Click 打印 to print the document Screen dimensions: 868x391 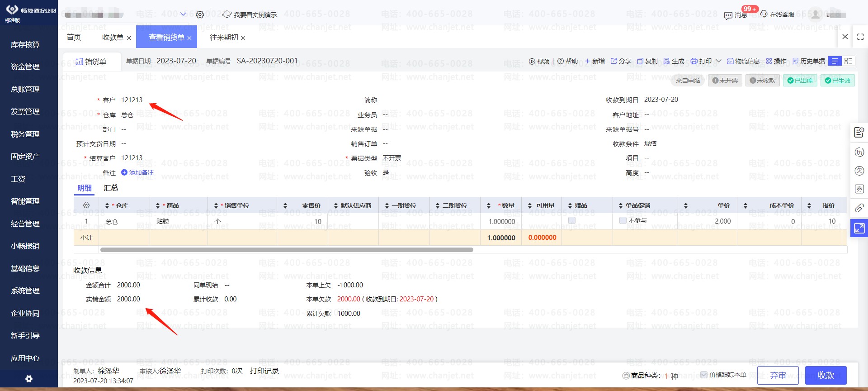pyautogui.click(x=701, y=61)
